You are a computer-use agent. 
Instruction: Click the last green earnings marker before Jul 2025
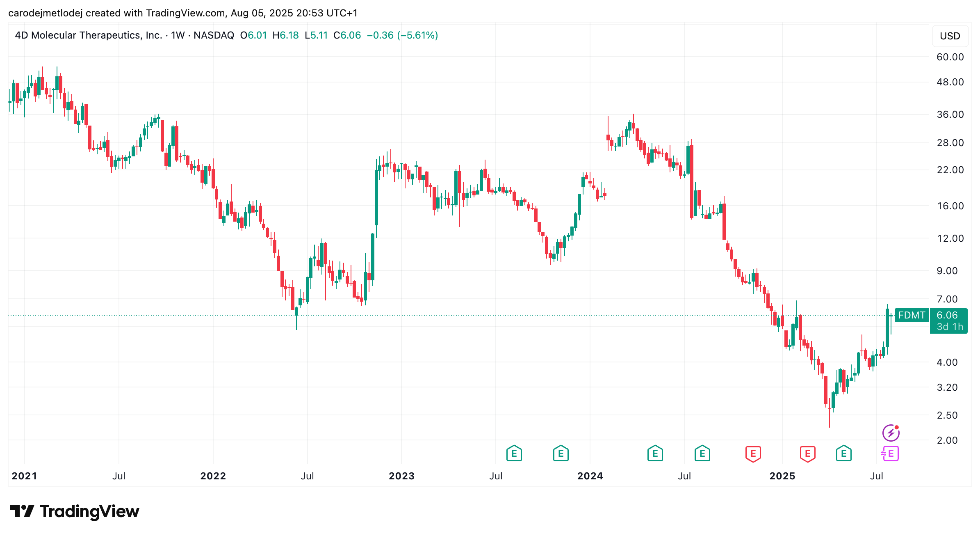[x=843, y=454]
